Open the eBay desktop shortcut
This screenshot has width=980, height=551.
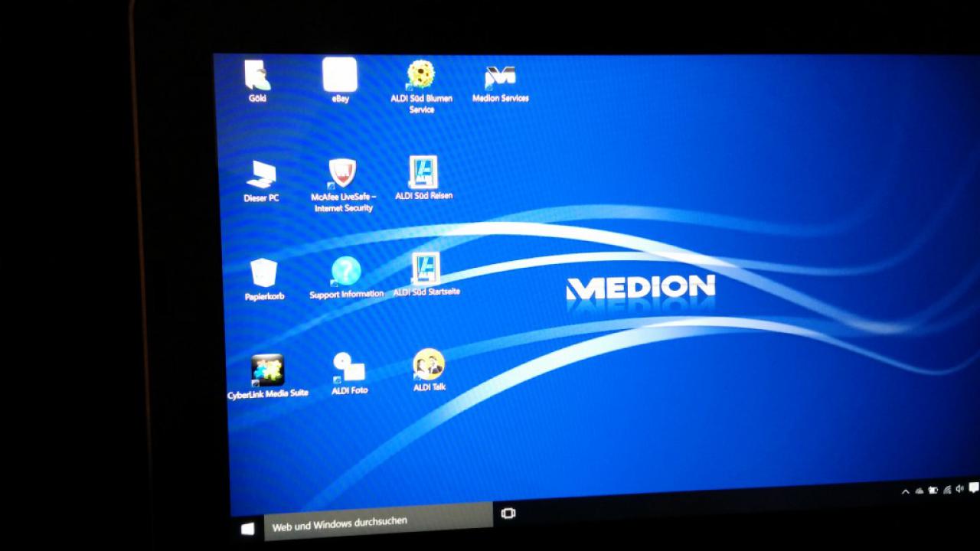(x=340, y=81)
